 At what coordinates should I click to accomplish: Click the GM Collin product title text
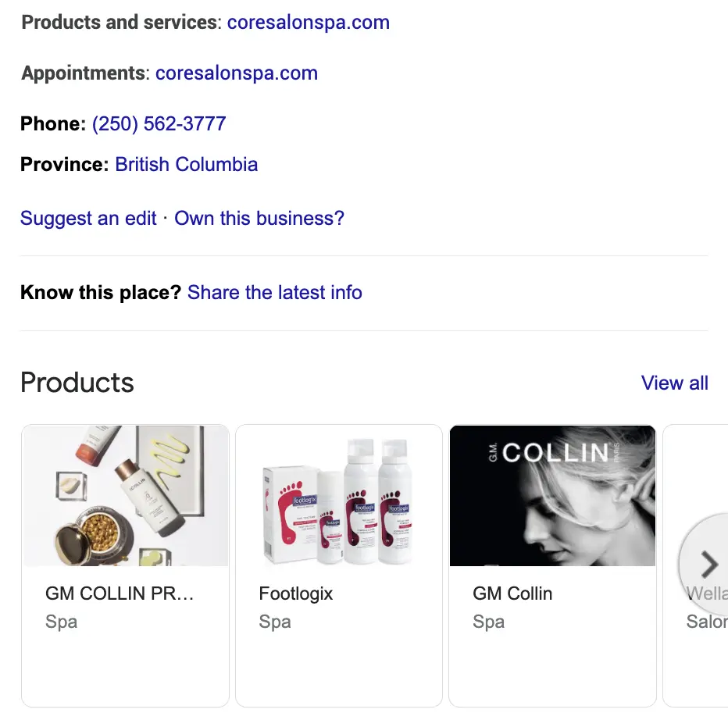(x=512, y=593)
